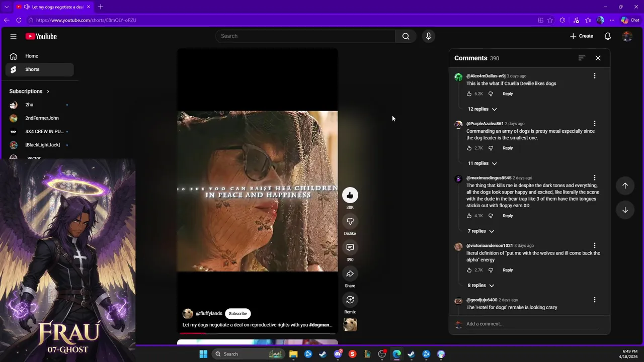Viewport: 644px width, 362px height.
Task: Expand the 12 replies thread
Action: click(482, 109)
